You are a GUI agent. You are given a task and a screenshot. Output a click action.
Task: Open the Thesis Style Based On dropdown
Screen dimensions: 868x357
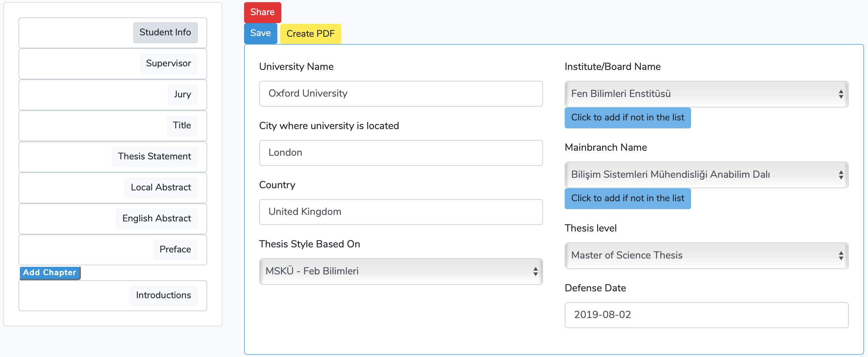pos(401,271)
